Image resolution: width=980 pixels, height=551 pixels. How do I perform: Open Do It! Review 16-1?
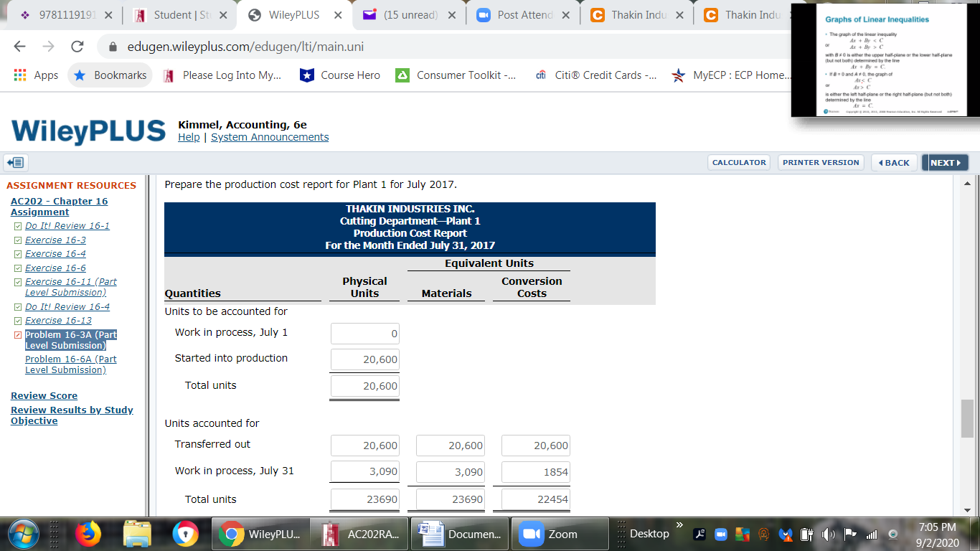pyautogui.click(x=67, y=226)
